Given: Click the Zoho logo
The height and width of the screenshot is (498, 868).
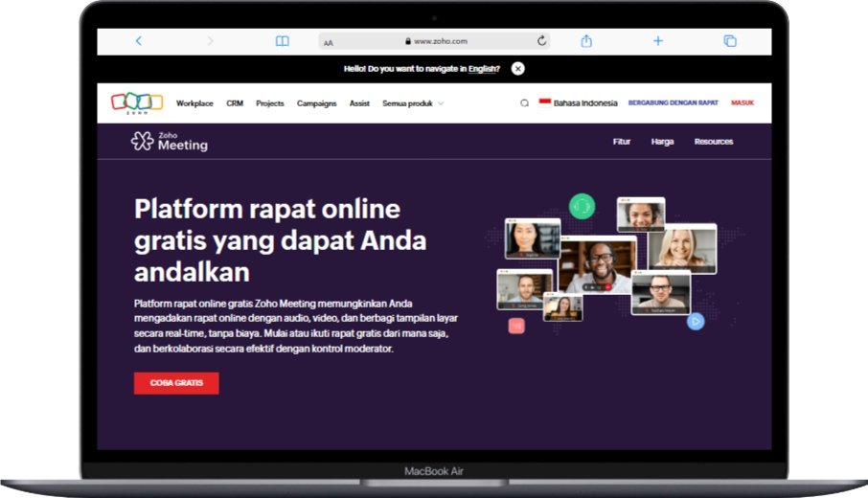Looking at the screenshot, I should click(x=137, y=102).
